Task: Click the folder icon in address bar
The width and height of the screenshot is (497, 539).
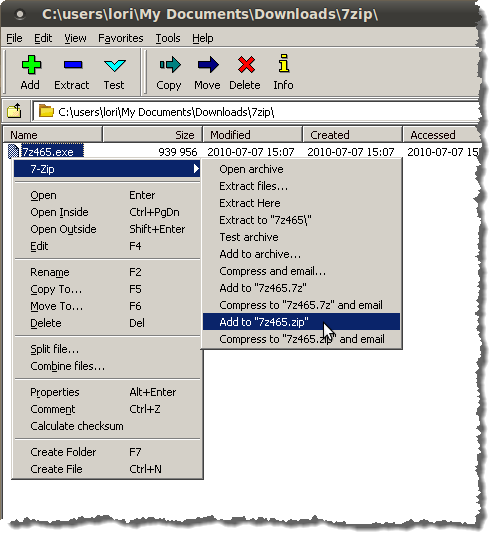Action: tap(46, 111)
